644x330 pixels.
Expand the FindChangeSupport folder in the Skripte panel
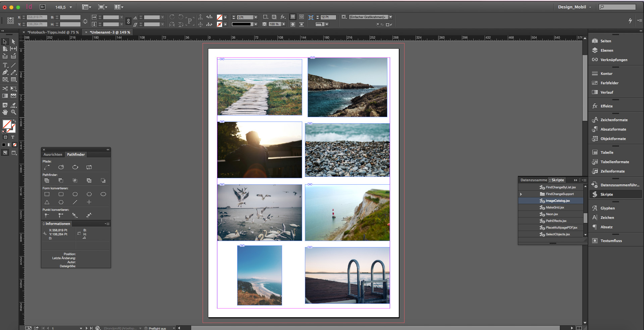pos(521,194)
